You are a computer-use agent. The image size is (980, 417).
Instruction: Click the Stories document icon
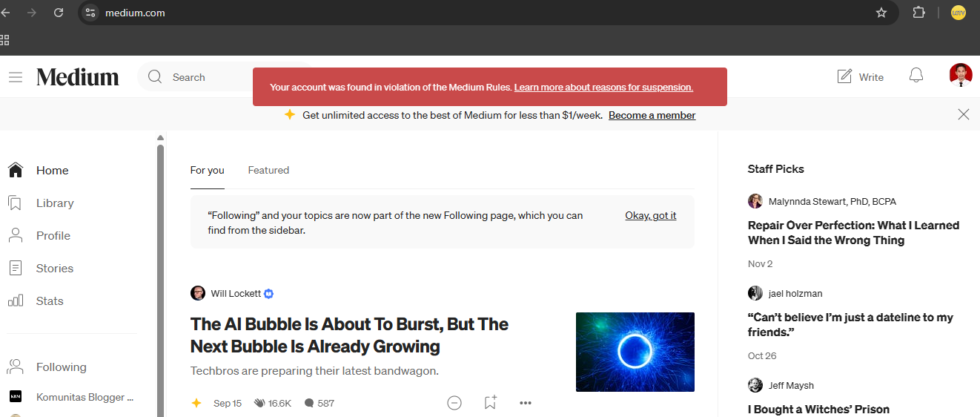point(16,268)
